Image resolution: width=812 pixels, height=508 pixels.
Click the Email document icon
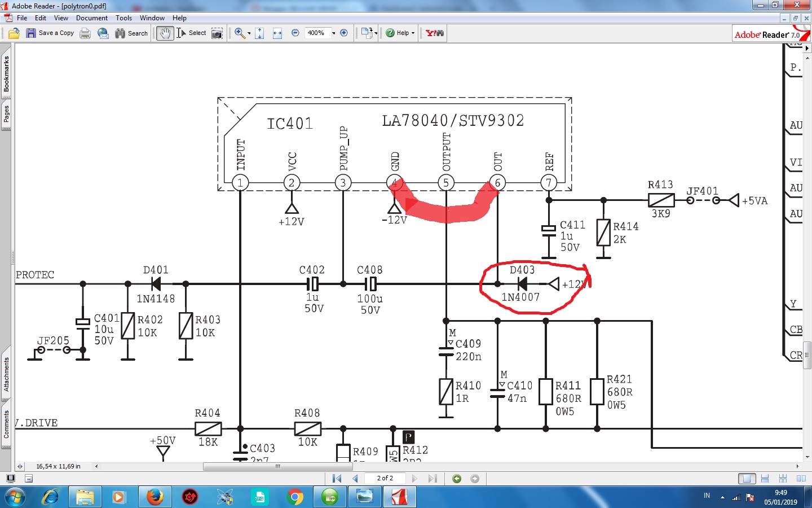click(x=103, y=33)
